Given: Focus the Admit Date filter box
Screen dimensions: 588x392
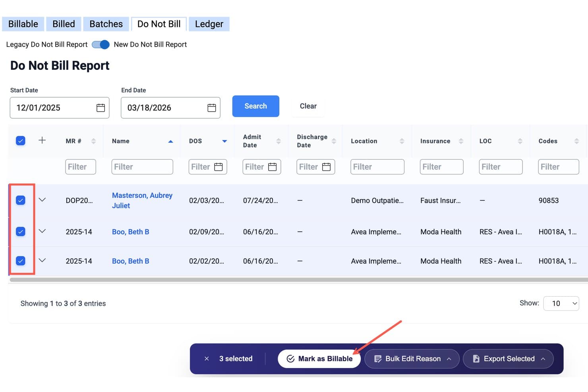Looking at the screenshot, I should (x=262, y=167).
